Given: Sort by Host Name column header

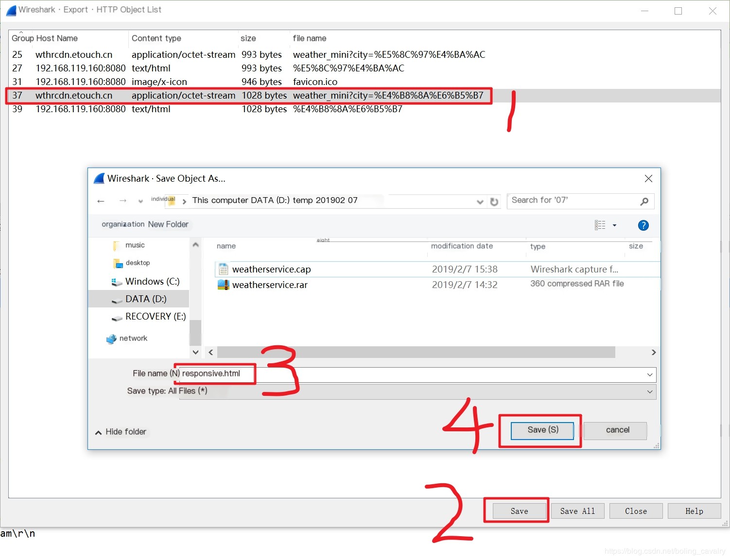Looking at the screenshot, I should tap(57, 38).
